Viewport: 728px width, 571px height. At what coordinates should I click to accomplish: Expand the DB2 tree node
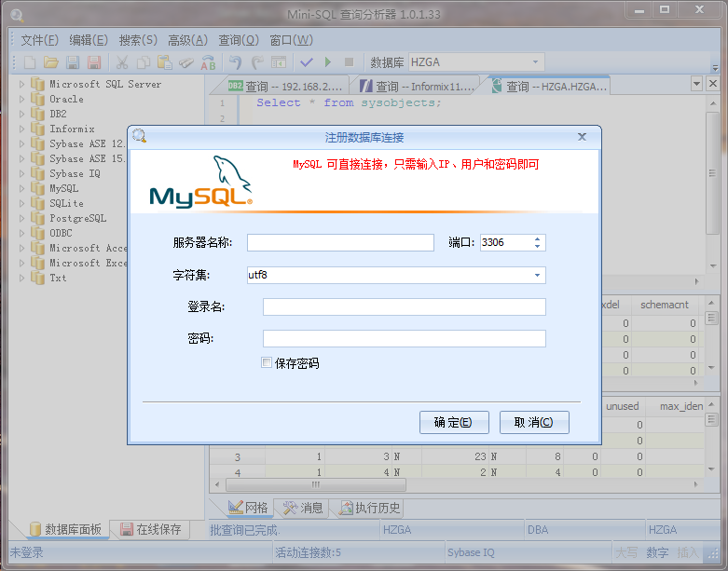[21, 114]
